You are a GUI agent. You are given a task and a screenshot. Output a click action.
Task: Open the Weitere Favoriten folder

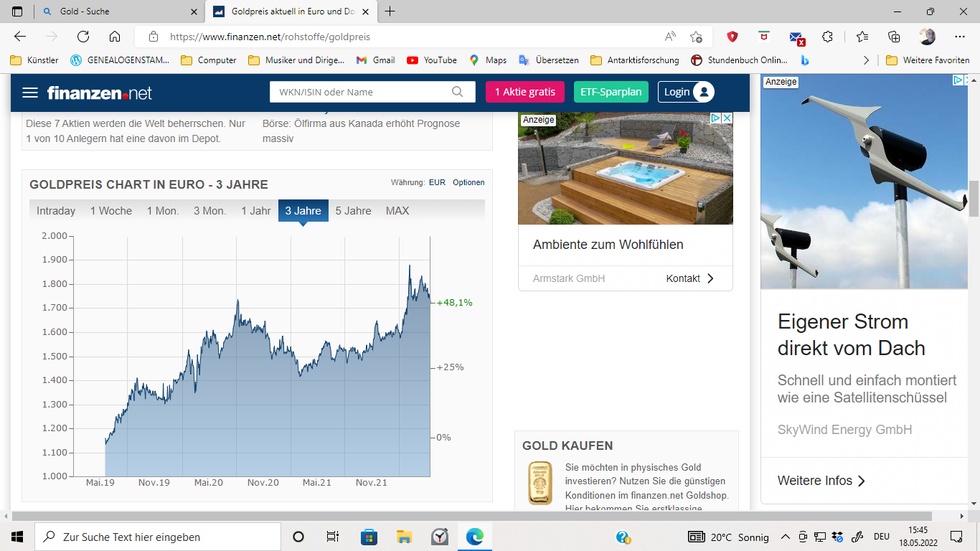tap(928, 60)
